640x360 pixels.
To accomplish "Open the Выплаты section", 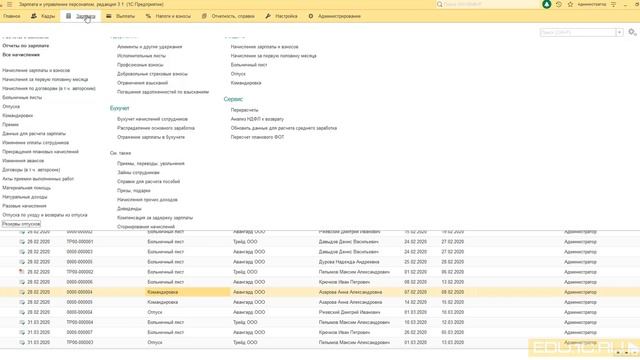I will click(x=120, y=16).
